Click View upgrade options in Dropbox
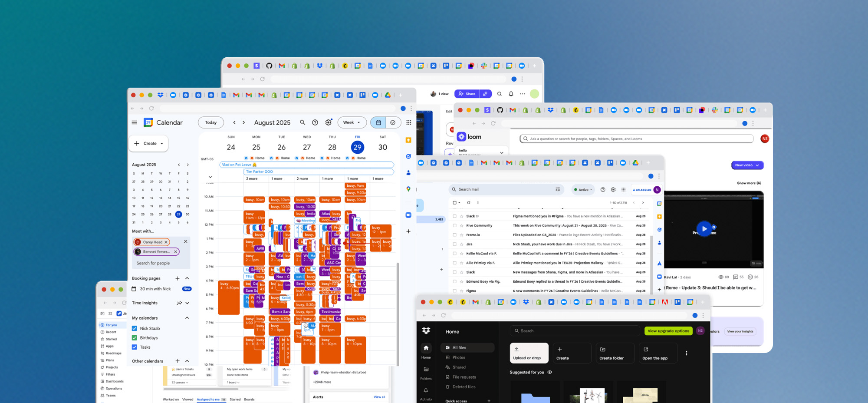 point(668,331)
